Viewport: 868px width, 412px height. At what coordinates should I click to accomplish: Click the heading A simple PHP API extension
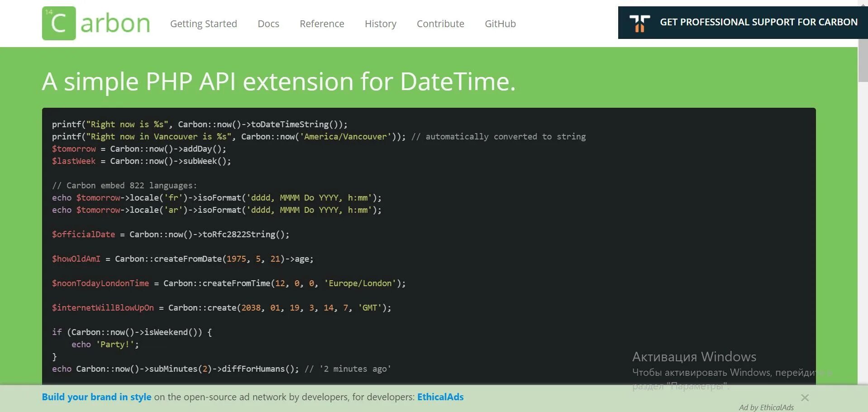click(279, 81)
